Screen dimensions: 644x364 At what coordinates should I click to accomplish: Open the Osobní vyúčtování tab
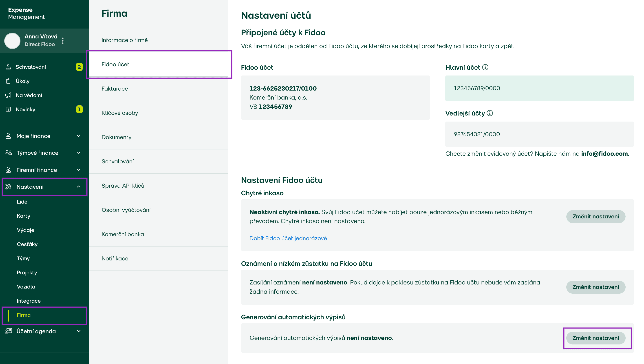[x=159, y=210]
